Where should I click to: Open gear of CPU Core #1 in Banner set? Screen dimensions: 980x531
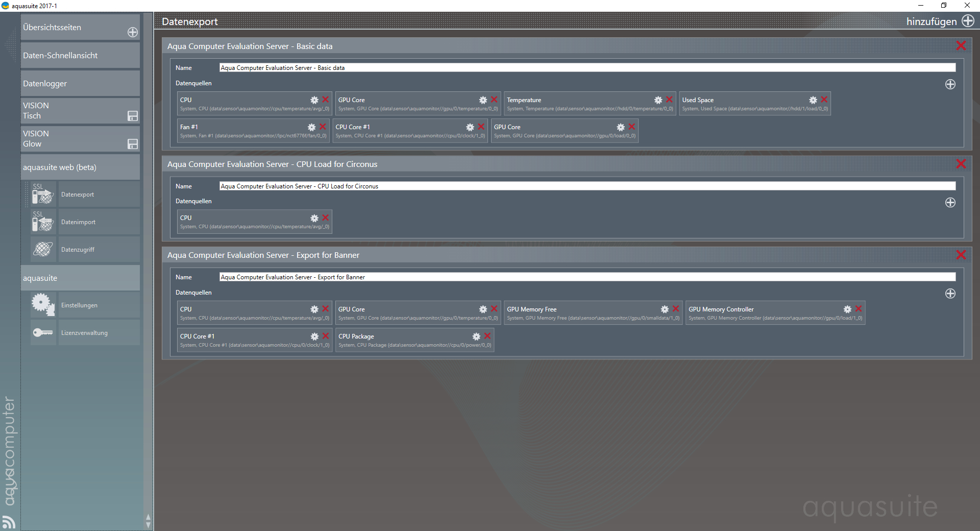(314, 336)
